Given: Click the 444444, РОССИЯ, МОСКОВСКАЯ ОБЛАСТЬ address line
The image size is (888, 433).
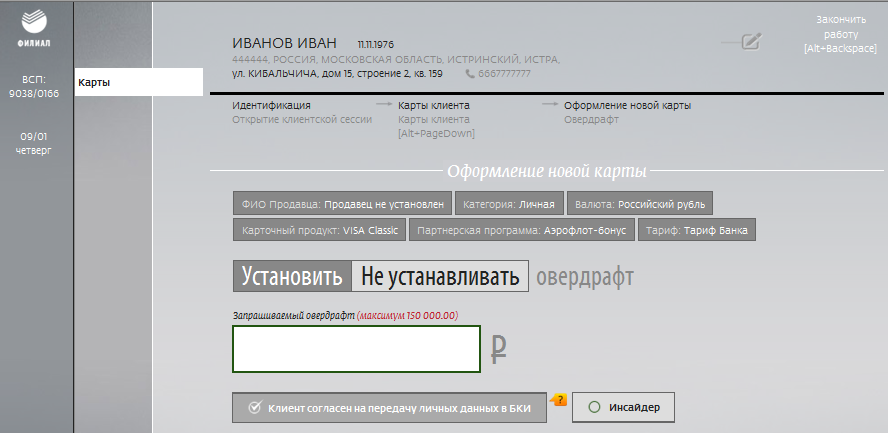Looking at the screenshot, I should point(396,59).
